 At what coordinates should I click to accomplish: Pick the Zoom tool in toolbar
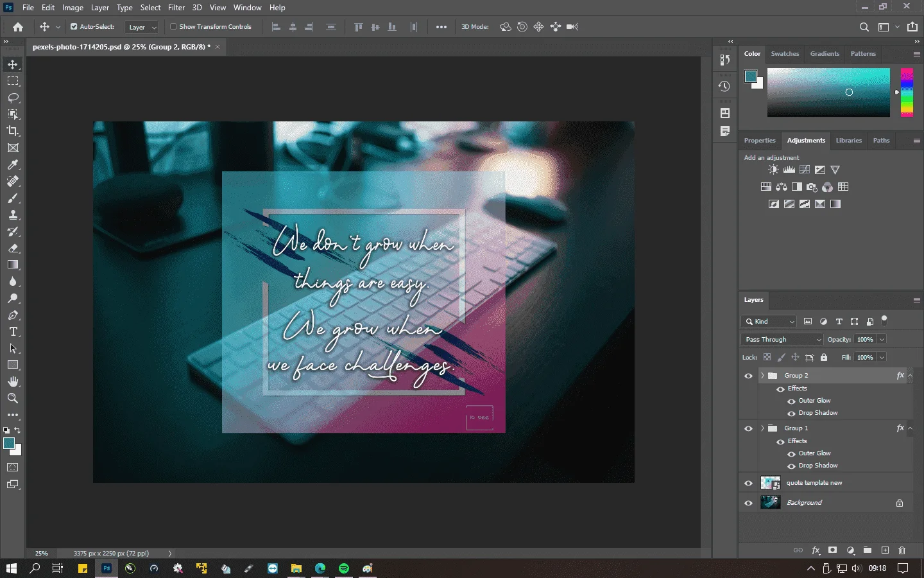13,398
